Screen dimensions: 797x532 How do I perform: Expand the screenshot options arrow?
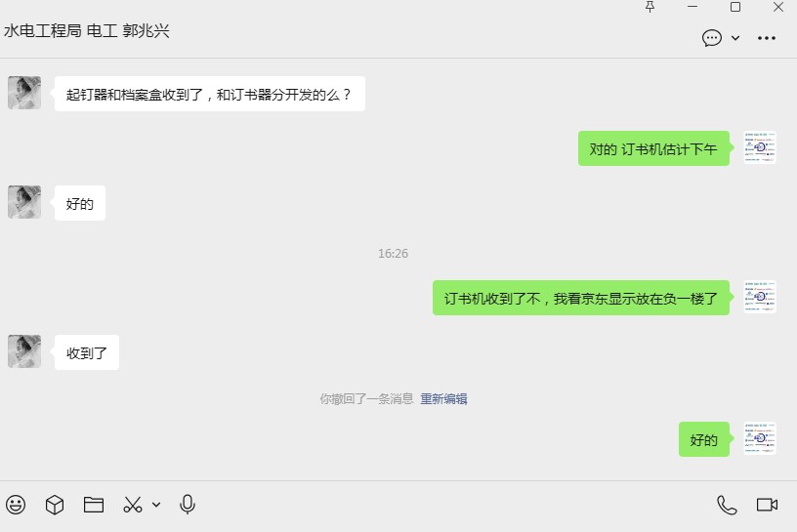[x=156, y=505]
